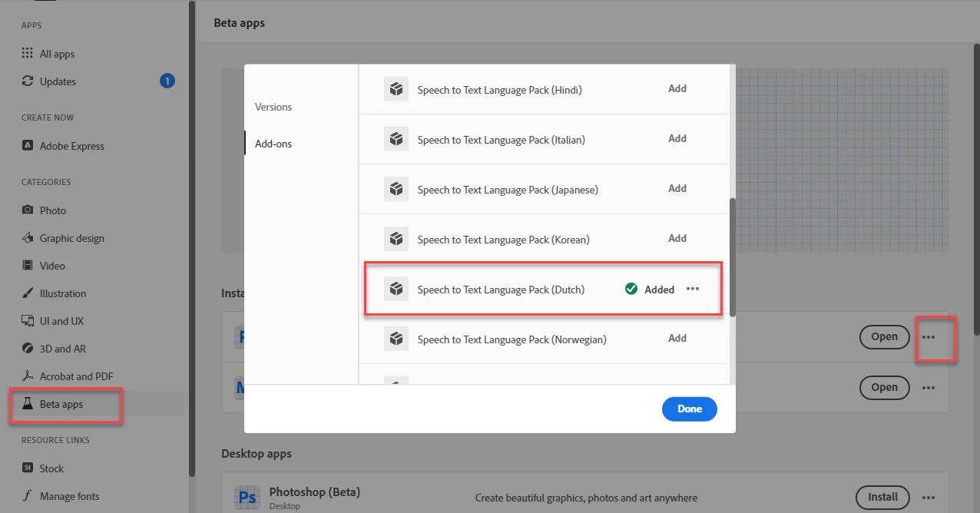Add the Japanese language pack
Screen dimensions: 980x513
coord(677,188)
